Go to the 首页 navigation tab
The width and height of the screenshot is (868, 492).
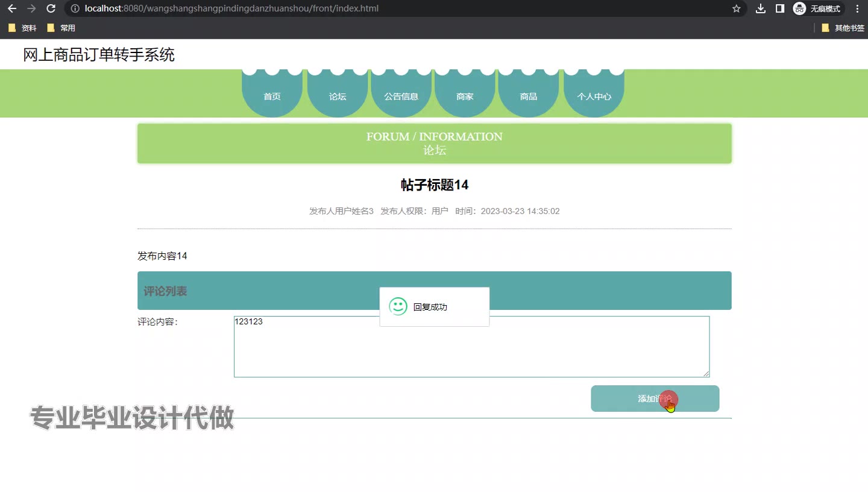272,96
